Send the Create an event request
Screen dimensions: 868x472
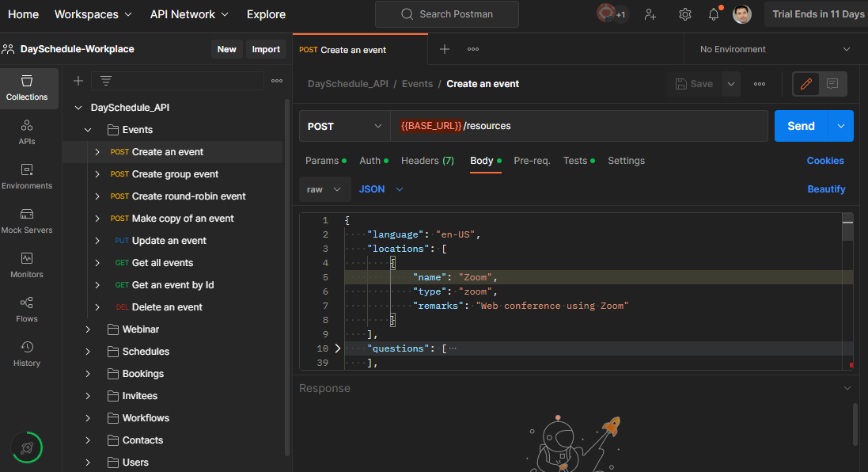point(801,125)
